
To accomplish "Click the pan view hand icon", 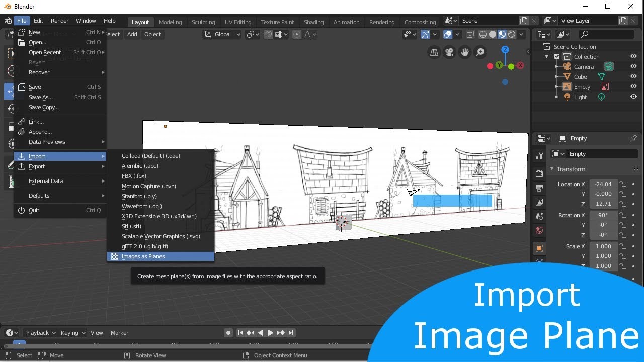I will [465, 52].
